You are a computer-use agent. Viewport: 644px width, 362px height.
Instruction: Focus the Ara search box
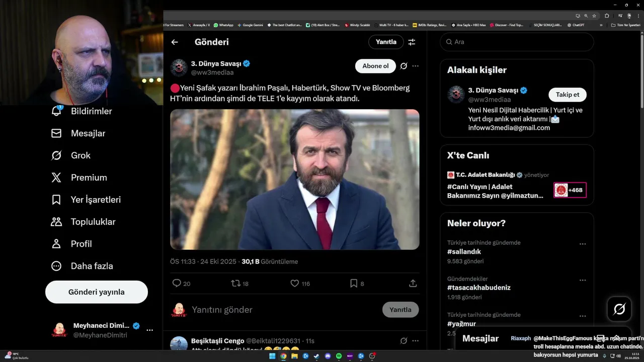[517, 42]
